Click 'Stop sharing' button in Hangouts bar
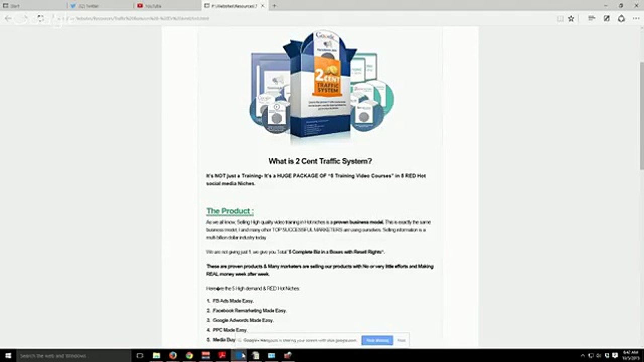The height and width of the screenshot is (362, 644). [x=377, y=340]
